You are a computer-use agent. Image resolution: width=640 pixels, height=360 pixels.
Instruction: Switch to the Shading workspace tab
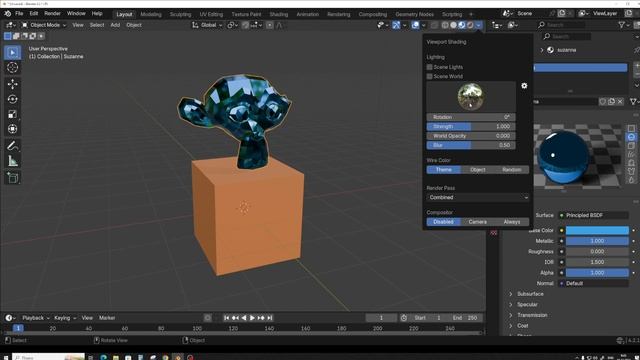(278, 14)
